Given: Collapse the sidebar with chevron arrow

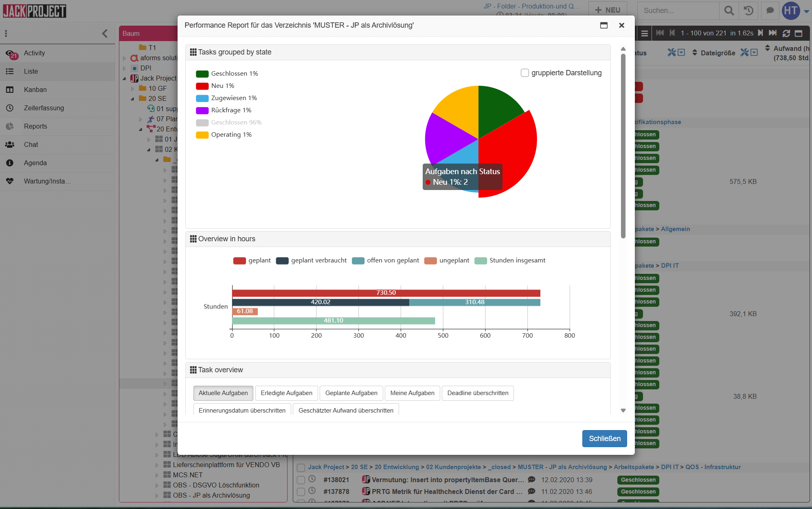Looking at the screenshot, I should [105, 33].
